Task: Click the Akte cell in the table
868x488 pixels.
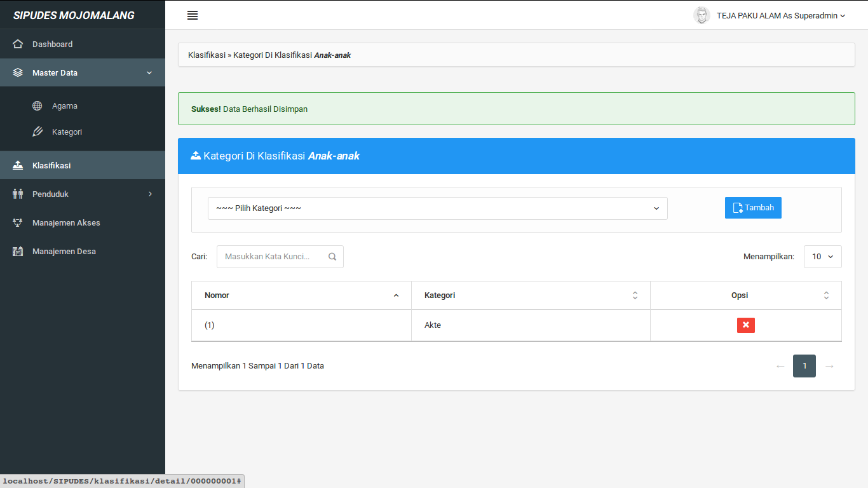Action: (531, 325)
